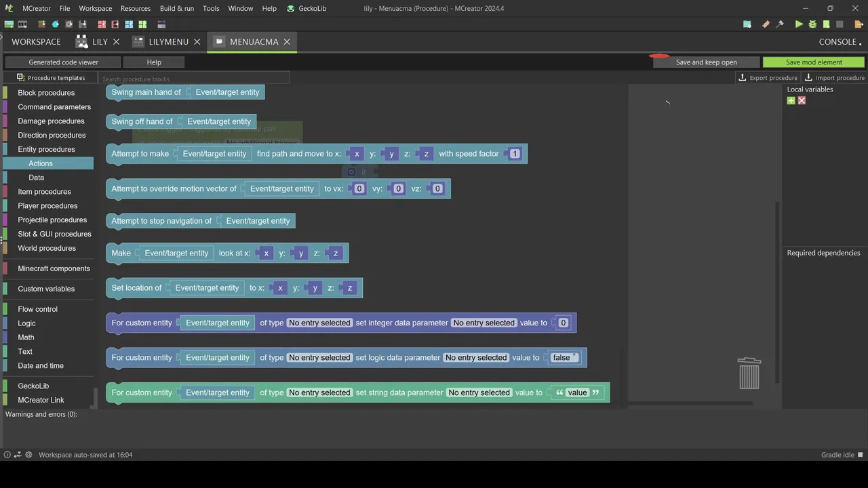Click the green four-square grid toolbar icon
This screenshot has width=868, height=488.
tap(142, 24)
